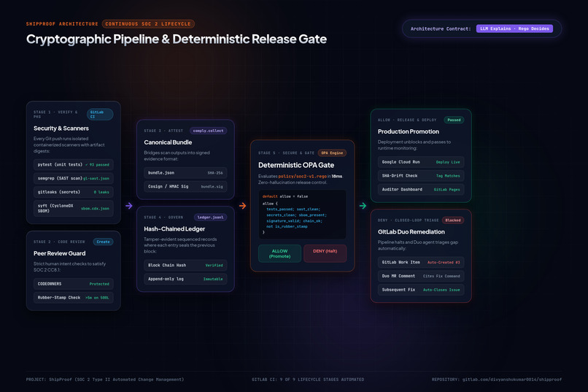Select the Append-only log row
This screenshot has width=588, height=392.
pyautogui.click(x=185, y=279)
